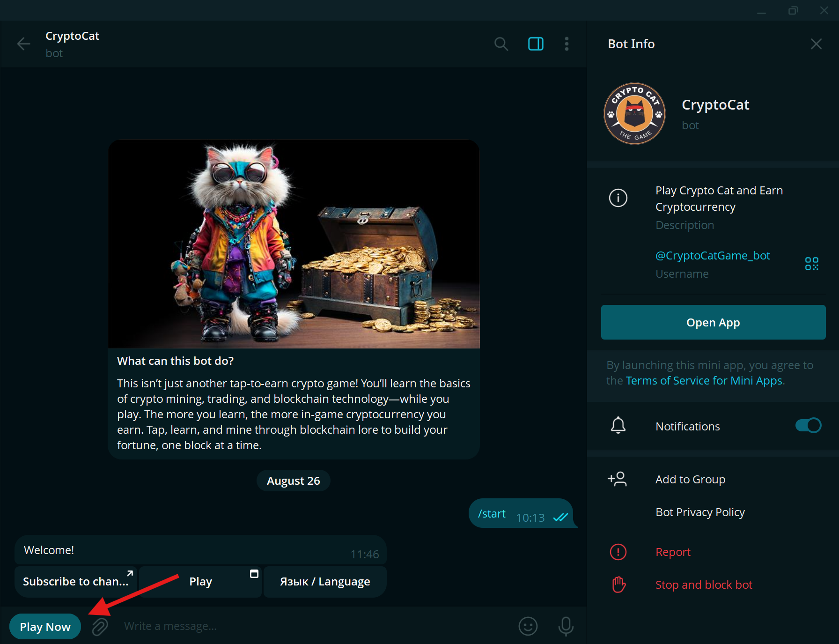Viewport: 839px width, 644px height.
Task: Open Bot Privacy Policy
Action: coord(700,512)
